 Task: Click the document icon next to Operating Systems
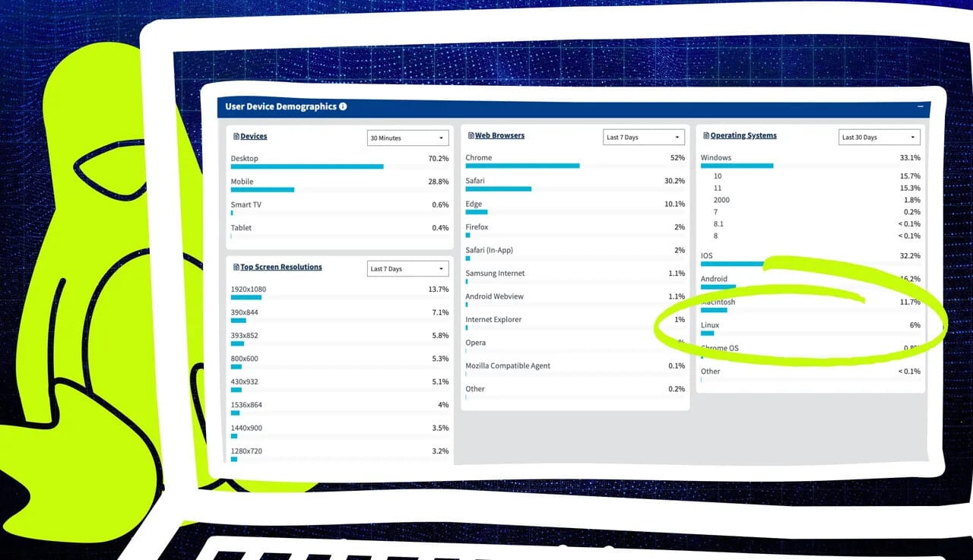[x=706, y=136]
